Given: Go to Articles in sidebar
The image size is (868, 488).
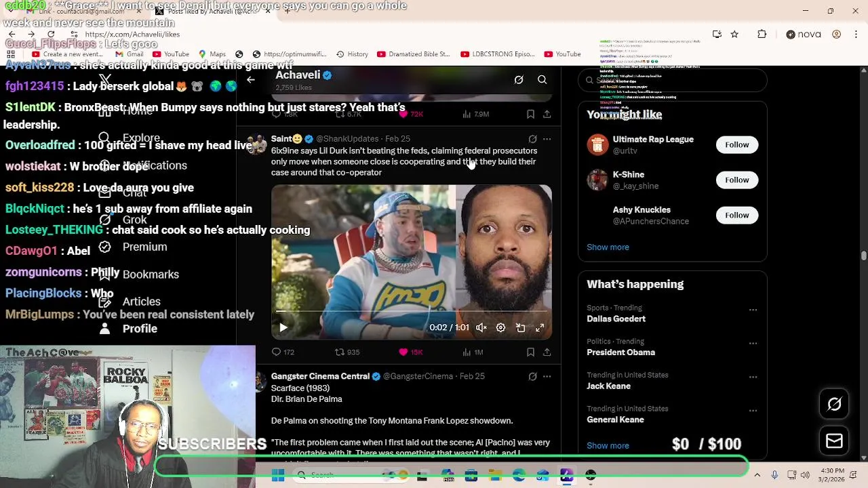Looking at the screenshot, I should (x=130, y=302).
